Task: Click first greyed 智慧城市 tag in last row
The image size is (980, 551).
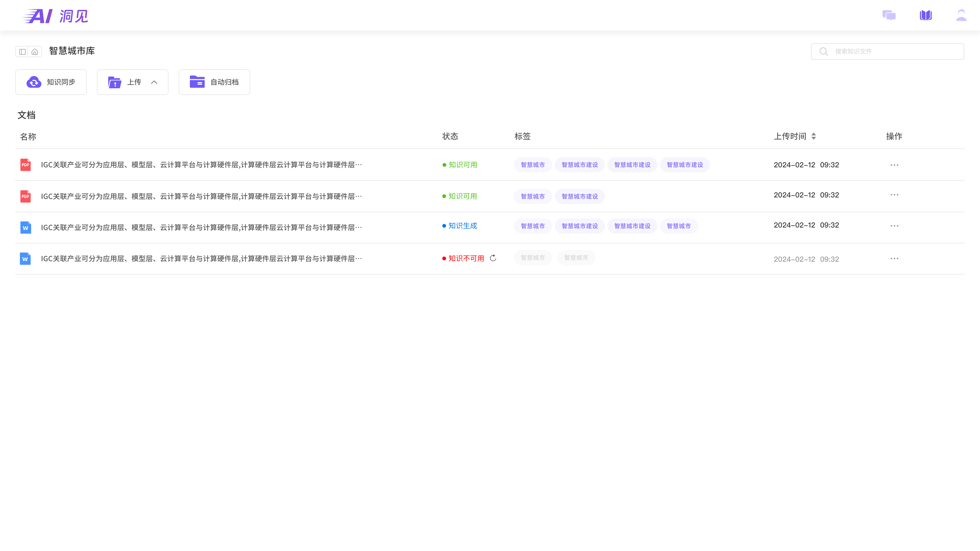Action: tap(533, 257)
